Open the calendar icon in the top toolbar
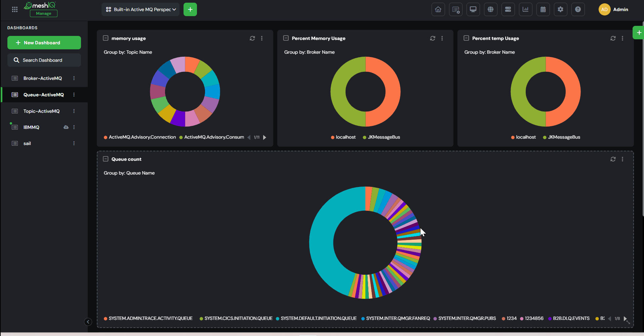Screen dimensions: 644x336 coord(543,9)
